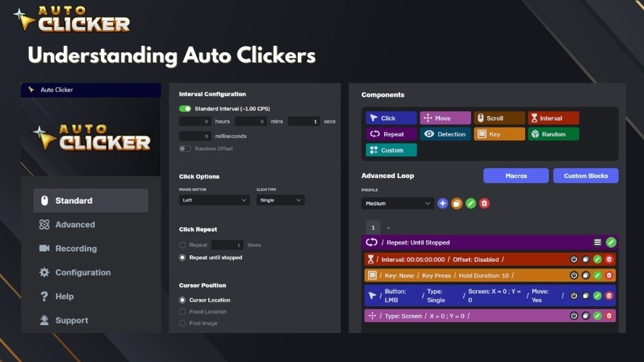644x362 pixels.
Task: Open hamburger menu on Repeat Until Stopped row
Action: click(x=598, y=242)
